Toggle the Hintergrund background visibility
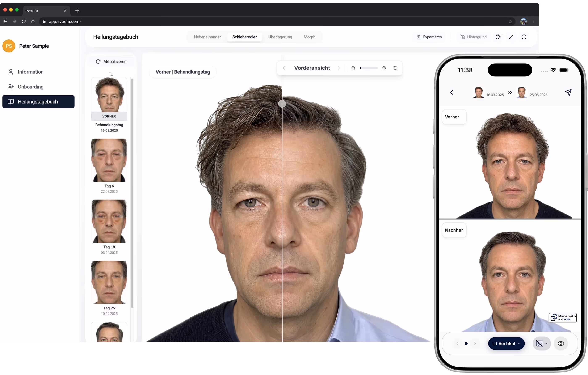The width and height of the screenshot is (588, 375). pyautogui.click(x=473, y=37)
